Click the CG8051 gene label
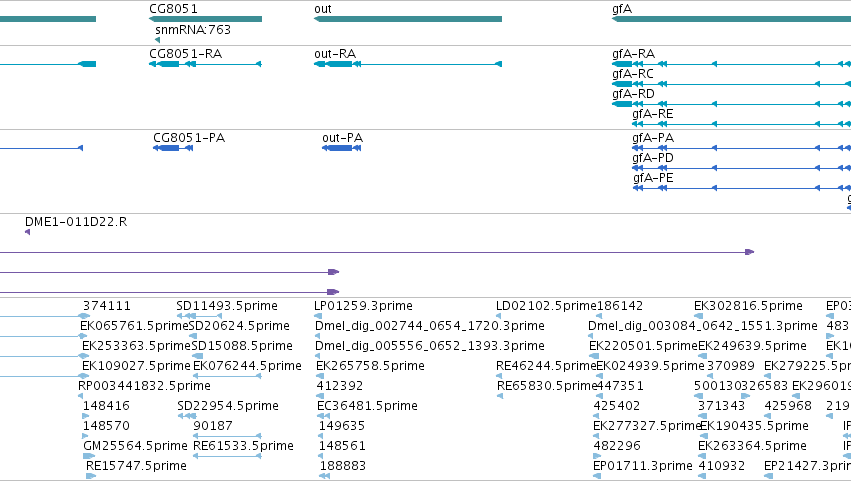This screenshot has height=481, width=851. 173,9
